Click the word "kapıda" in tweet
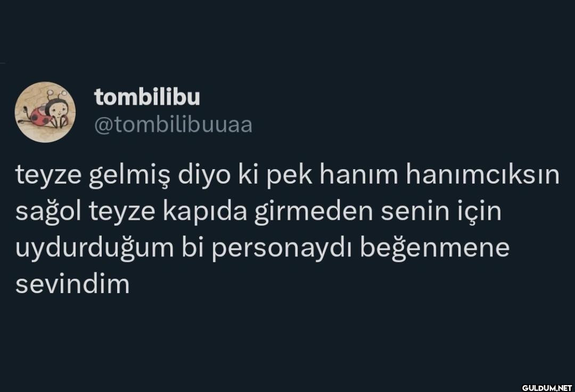 coord(205,213)
